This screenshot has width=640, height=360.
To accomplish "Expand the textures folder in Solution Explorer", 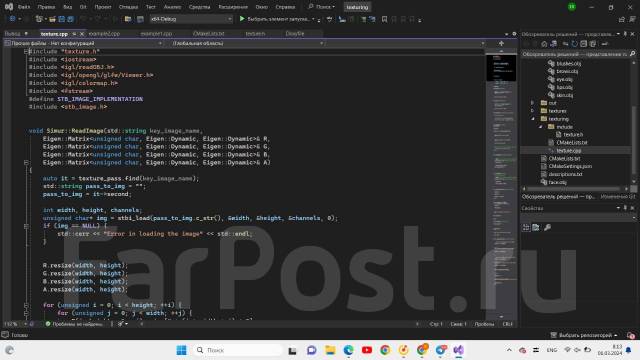I will 533,111.
